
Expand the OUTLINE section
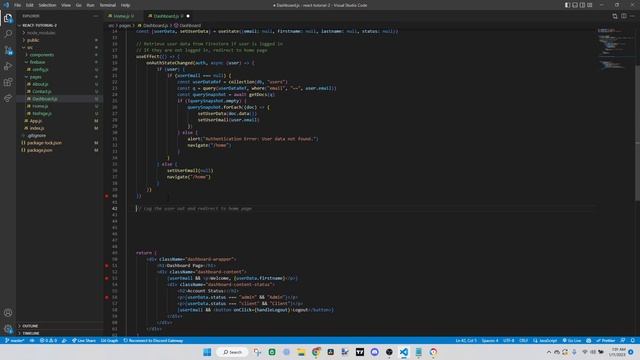coord(59,326)
